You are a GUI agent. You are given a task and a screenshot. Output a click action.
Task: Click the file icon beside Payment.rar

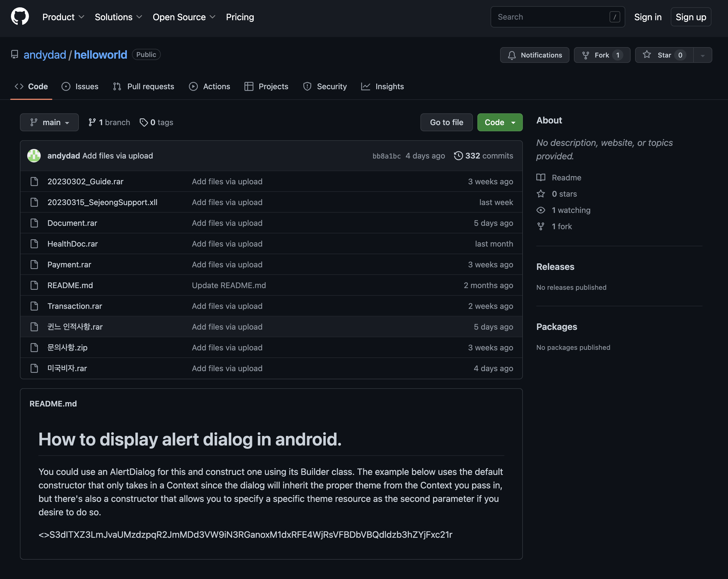tap(34, 265)
